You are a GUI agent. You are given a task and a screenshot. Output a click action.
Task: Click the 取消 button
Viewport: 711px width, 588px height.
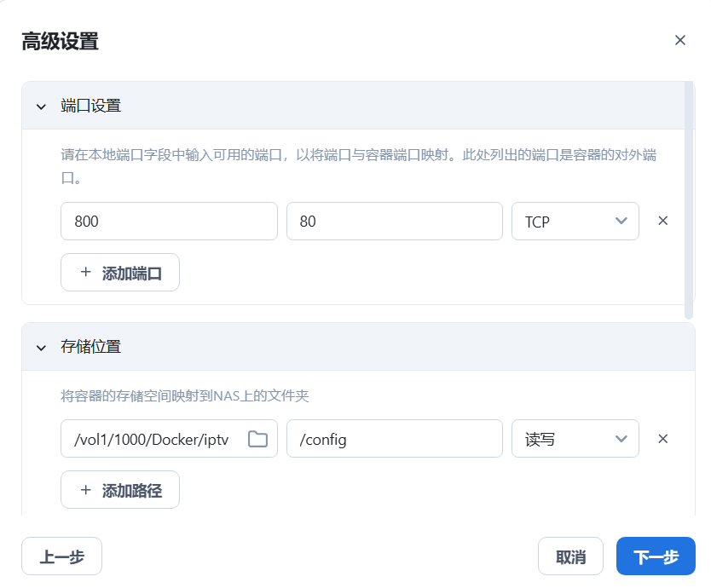tap(571, 556)
